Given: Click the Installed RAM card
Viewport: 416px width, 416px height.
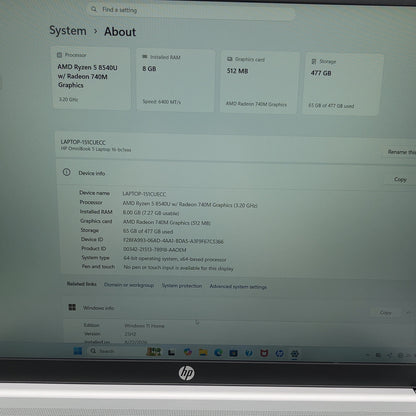Looking at the screenshot, I should pyautogui.click(x=175, y=80).
